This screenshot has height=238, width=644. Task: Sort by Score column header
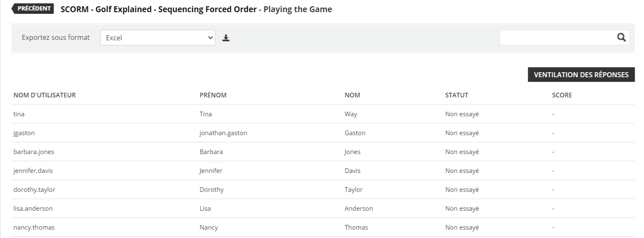562,95
